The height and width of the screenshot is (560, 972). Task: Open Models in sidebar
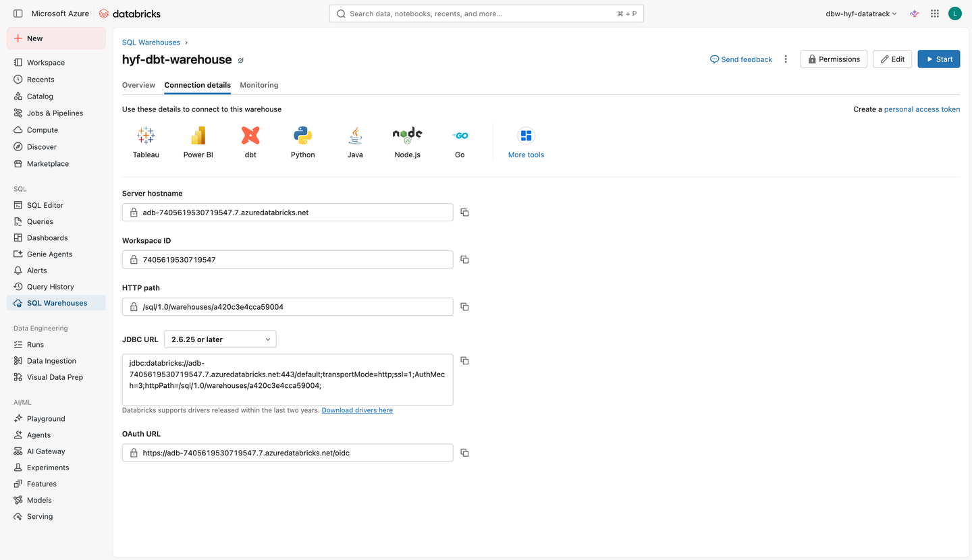click(x=56, y=501)
